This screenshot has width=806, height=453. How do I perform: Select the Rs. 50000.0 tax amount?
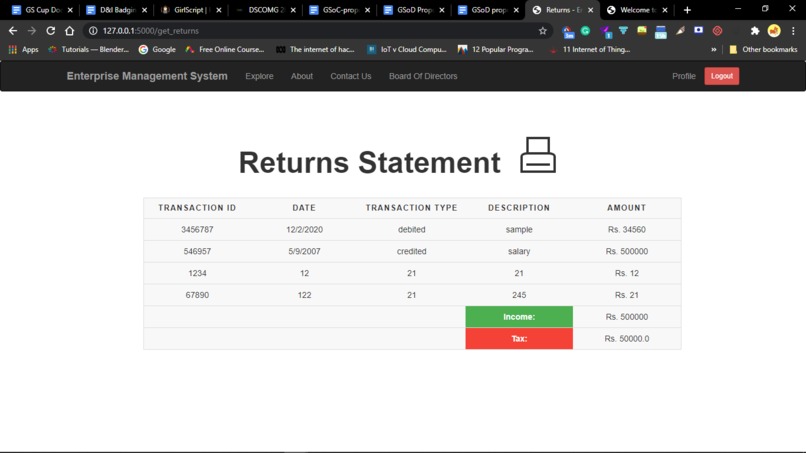(627, 338)
